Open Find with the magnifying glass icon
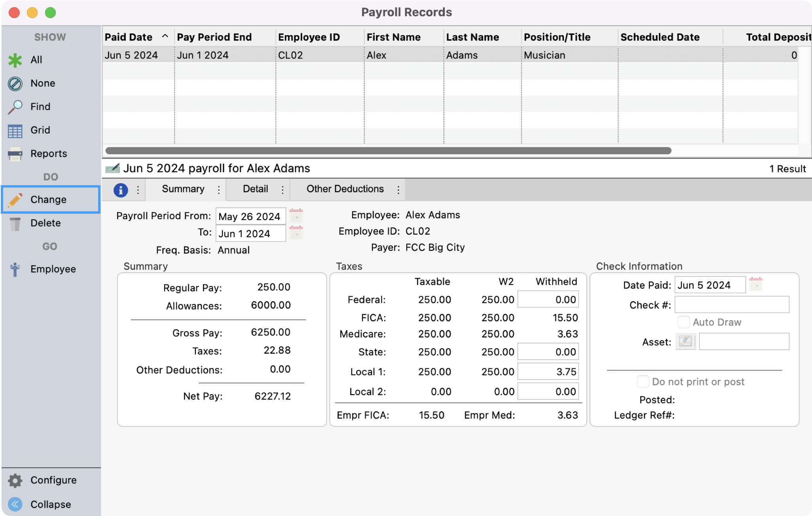Image resolution: width=812 pixels, height=516 pixels. tap(15, 107)
